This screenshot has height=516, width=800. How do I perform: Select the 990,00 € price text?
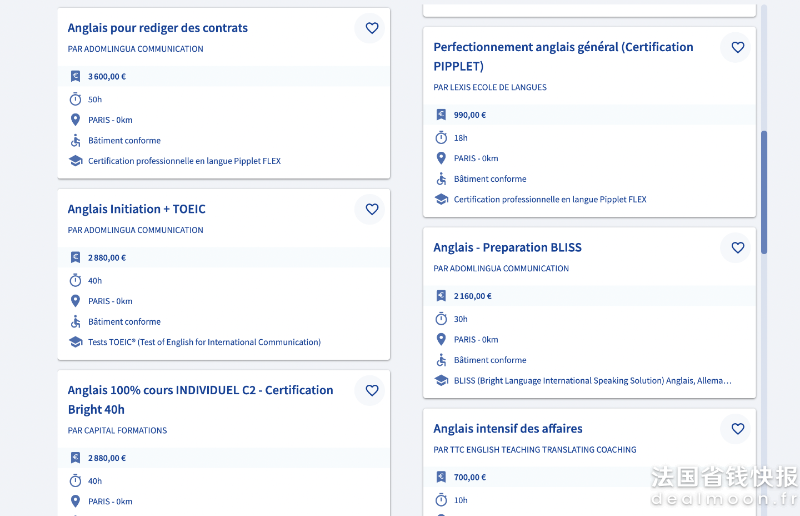click(x=470, y=115)
